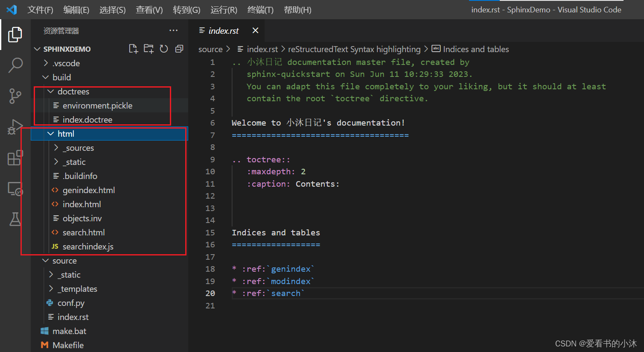The image size is (644, 352).
Task: Open the Explorer view in activity bar
Action: [x=15, y=35]
